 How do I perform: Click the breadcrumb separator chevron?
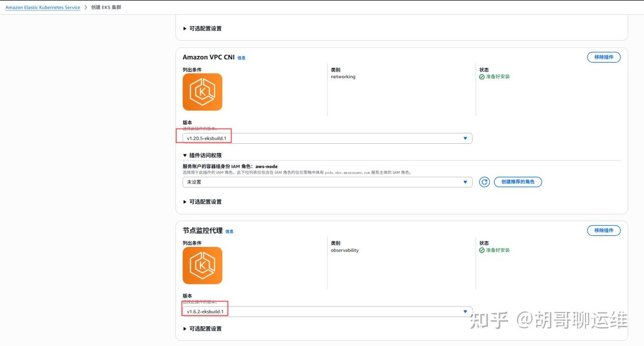85,8
